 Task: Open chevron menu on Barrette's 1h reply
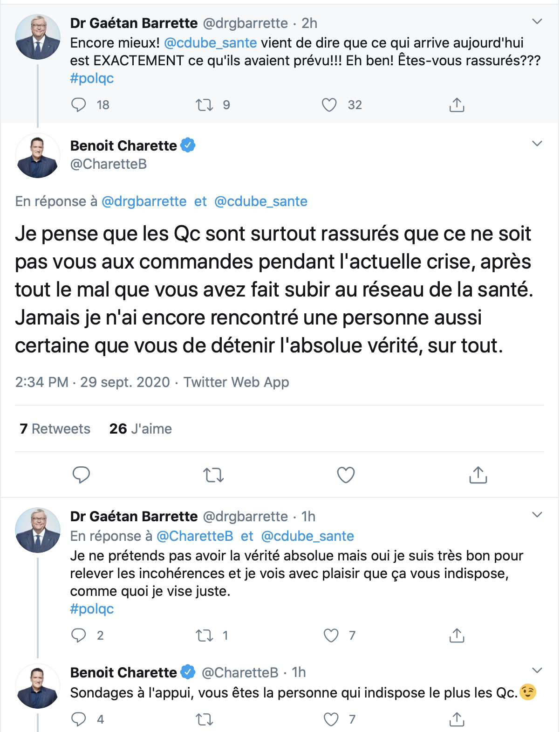click(x=537, y=515)
